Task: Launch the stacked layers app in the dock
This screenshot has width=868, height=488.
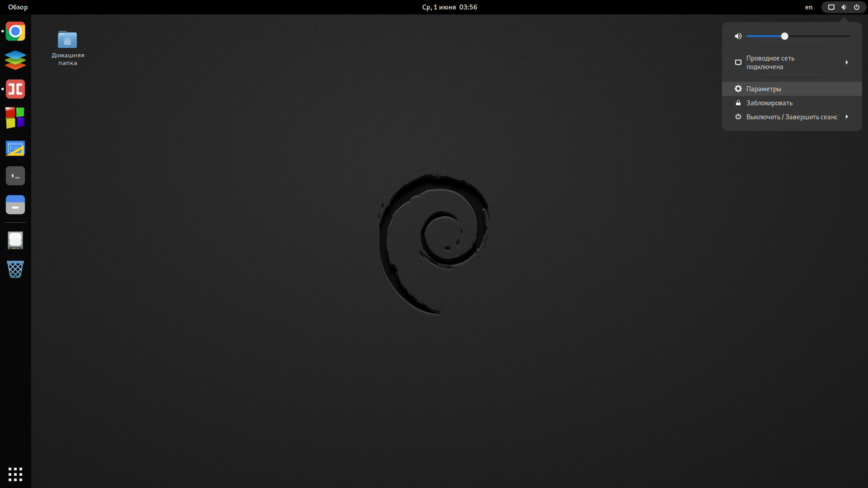Action: tap(15, 60)
